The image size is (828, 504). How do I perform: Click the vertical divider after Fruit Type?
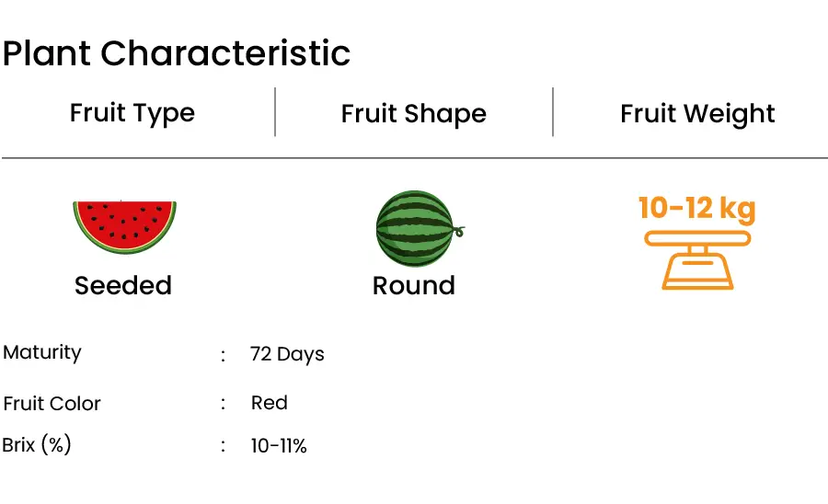(x=275, y=112)
